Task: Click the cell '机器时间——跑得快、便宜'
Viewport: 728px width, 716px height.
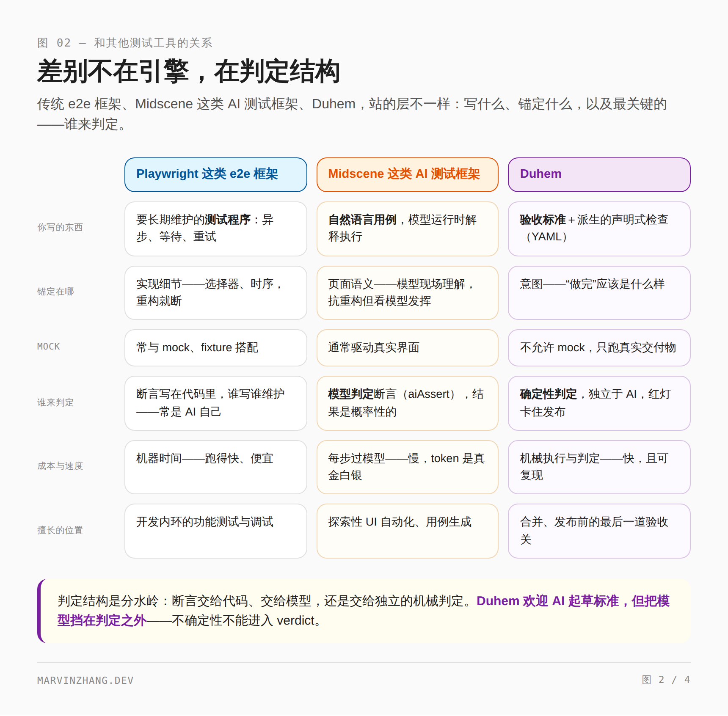Action: [216, 467]
